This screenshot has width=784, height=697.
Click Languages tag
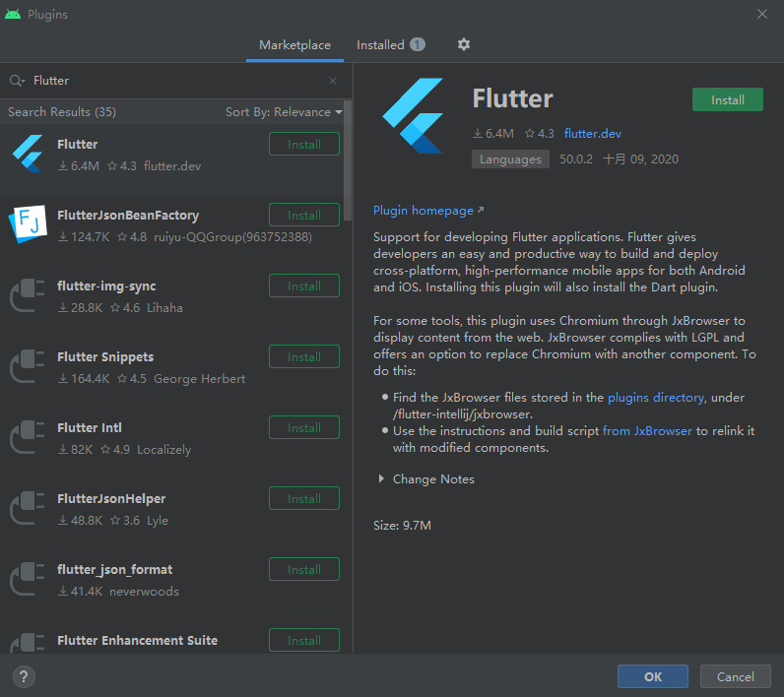(510, 159)
